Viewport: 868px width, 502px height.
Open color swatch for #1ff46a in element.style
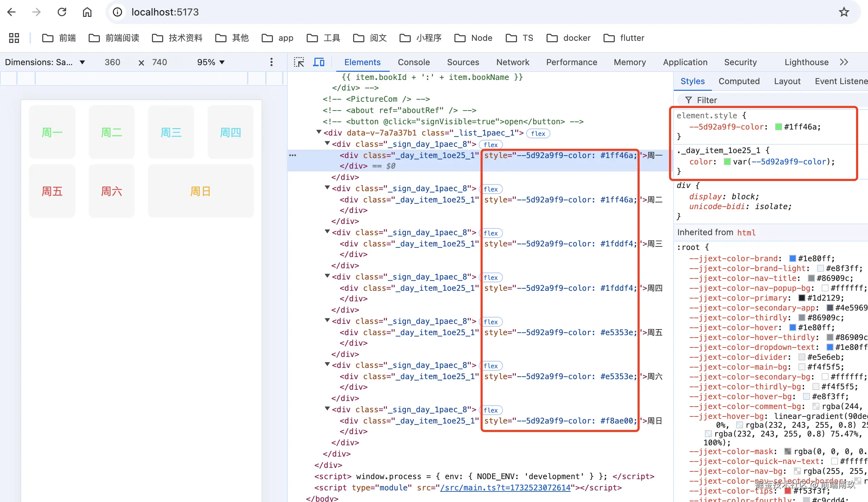(778, 127)
